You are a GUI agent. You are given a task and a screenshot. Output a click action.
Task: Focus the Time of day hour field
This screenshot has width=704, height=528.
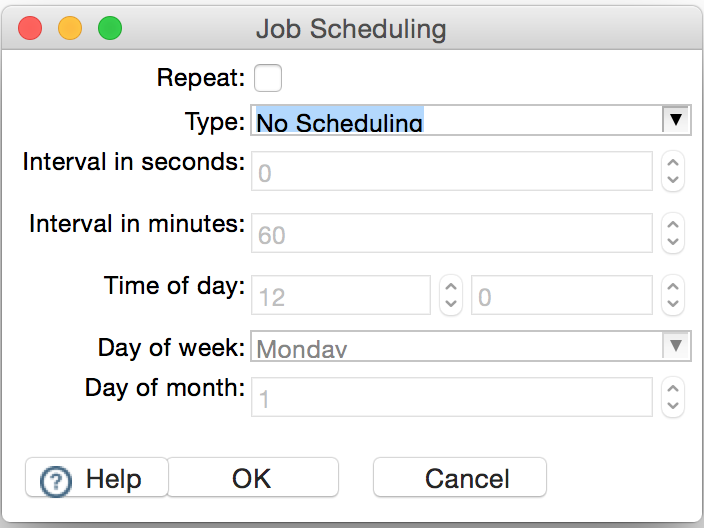tap(341, 296)
